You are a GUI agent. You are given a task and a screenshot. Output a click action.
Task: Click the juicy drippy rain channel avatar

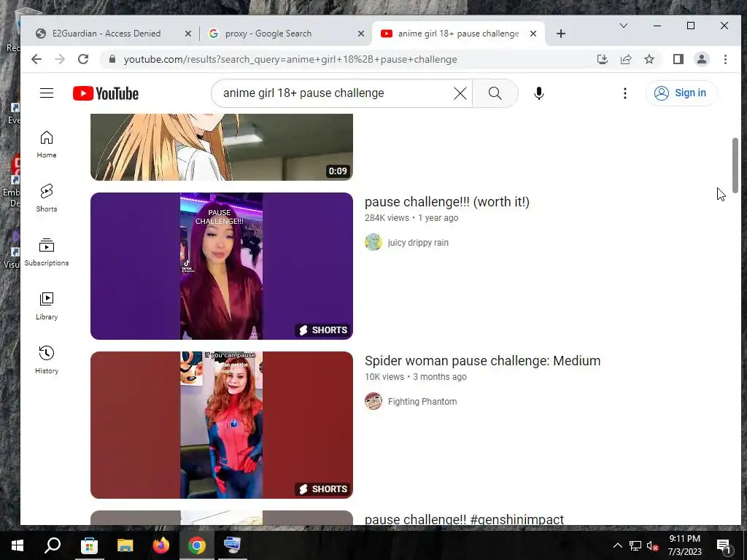(x=373, y=242)
